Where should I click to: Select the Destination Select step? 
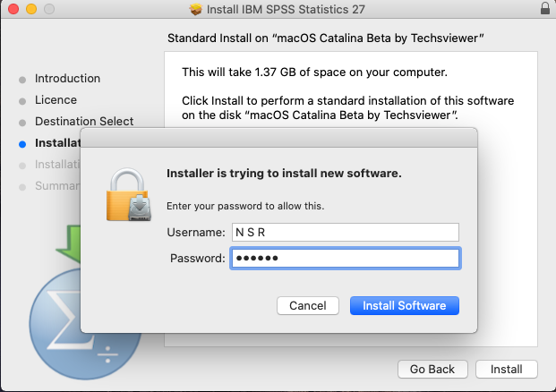pos(84,122)
